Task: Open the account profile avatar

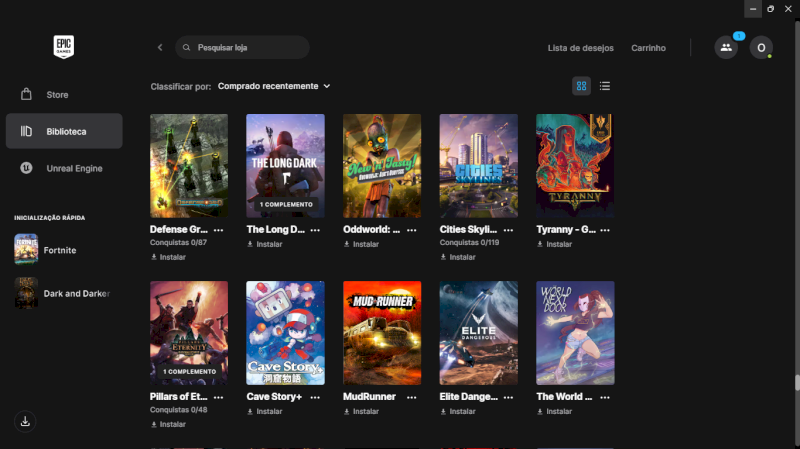Action: coord(761,47)
